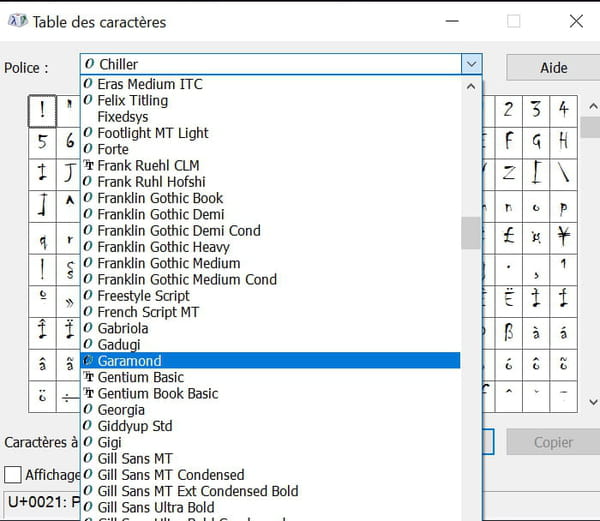This screenshot has height=521, width=600.
Task: Select lowercase p character cell
Action: [x=563, y=206]
